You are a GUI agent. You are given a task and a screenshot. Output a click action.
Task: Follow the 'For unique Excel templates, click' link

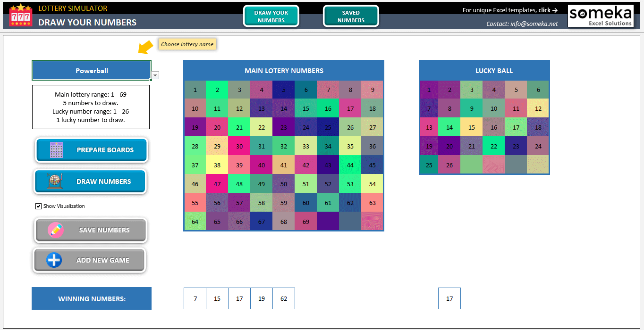coord(510,10)
